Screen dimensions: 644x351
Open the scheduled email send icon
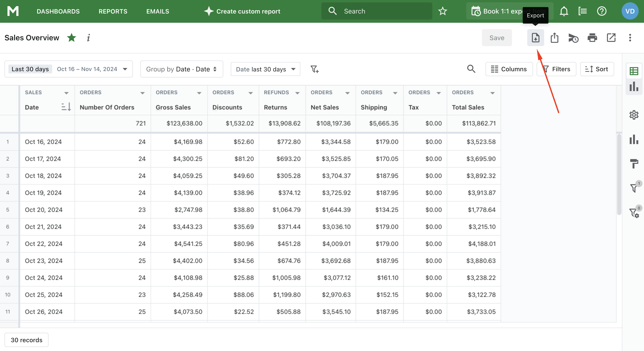pyautogui.click(x=573, y=38)
